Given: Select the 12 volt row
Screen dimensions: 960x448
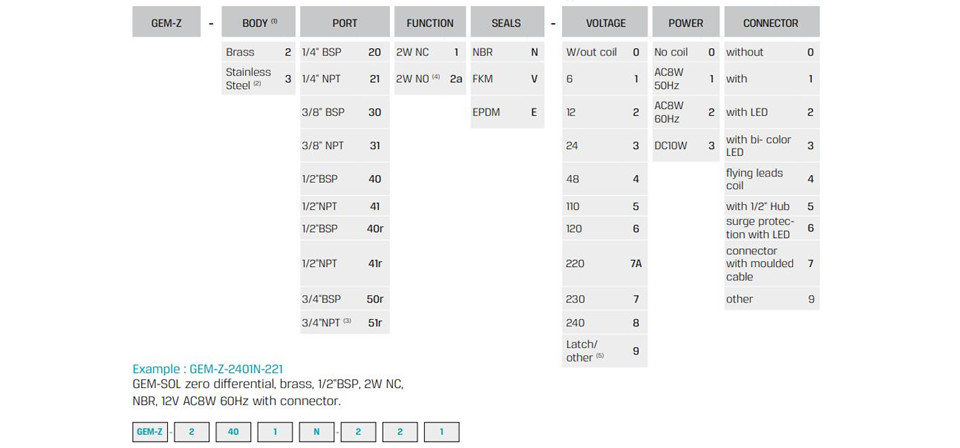Looking at the screenshot, I should (604, 112).
